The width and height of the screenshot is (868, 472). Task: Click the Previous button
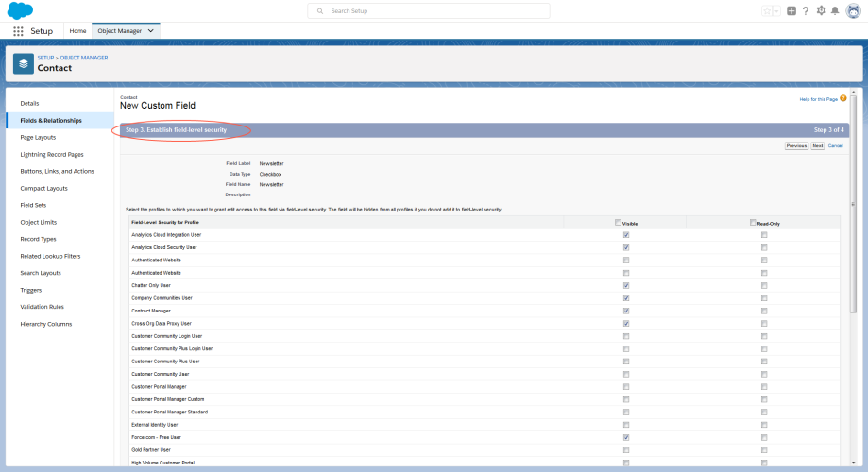pyautogui.click(x=796, y=146)
